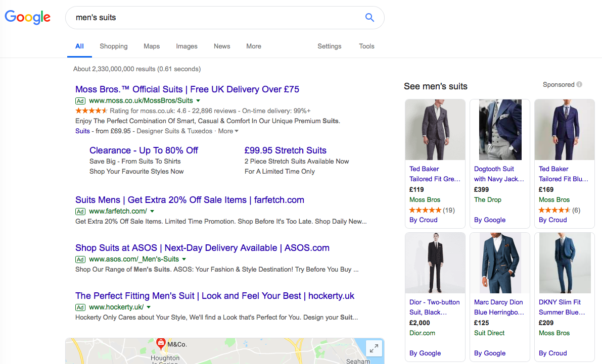Viewport: 602px width, 364px height.
Task: Open Dior Two-button Suit product image
Action: tap(435, 263)
